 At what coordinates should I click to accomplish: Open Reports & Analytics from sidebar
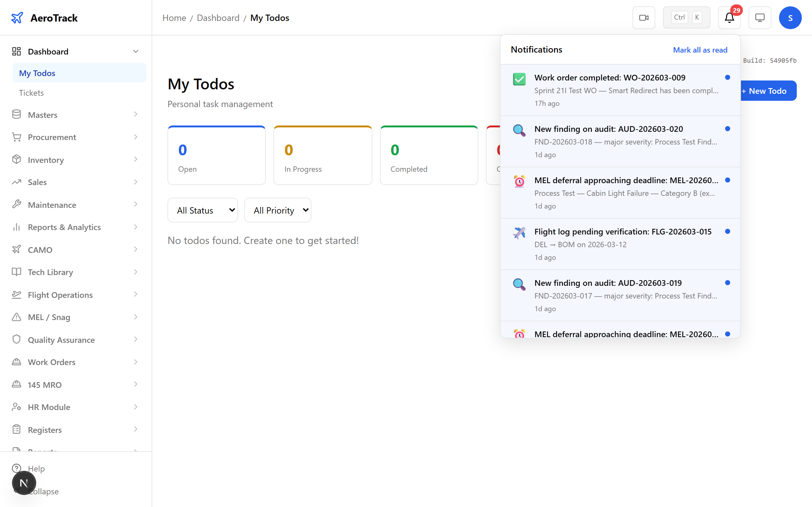64,227
